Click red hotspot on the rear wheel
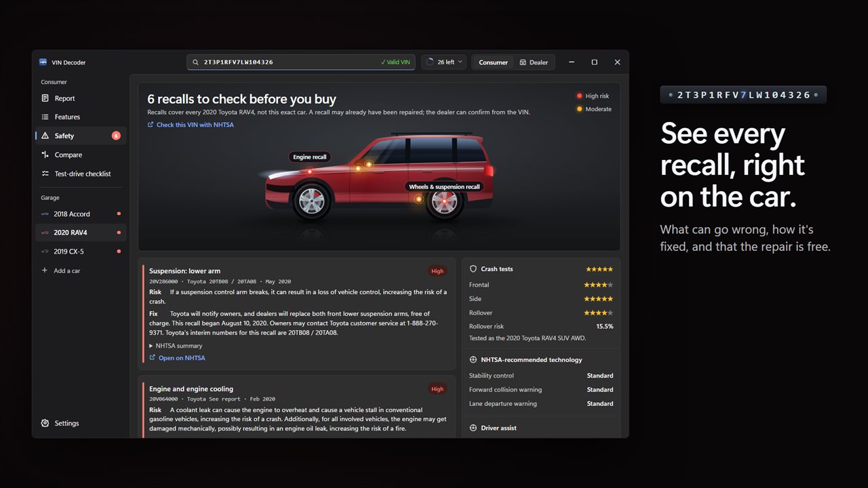The image size is (868, 488). pos(444,201)
